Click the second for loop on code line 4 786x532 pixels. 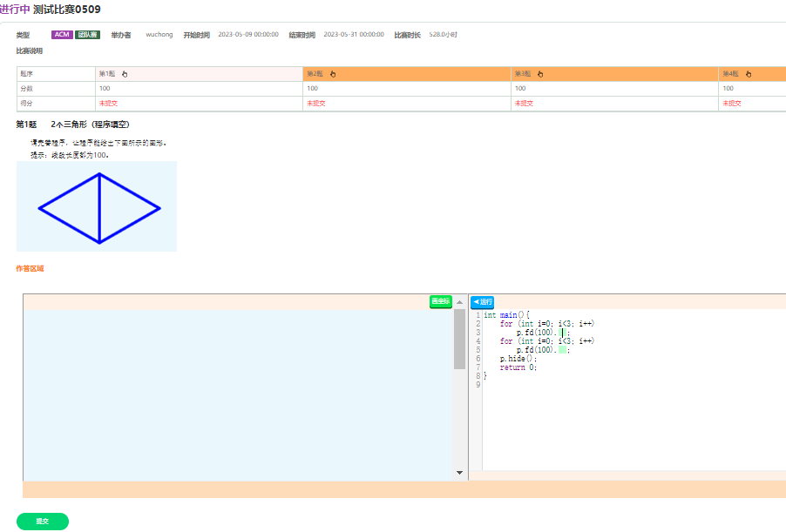tap(547, 341)
